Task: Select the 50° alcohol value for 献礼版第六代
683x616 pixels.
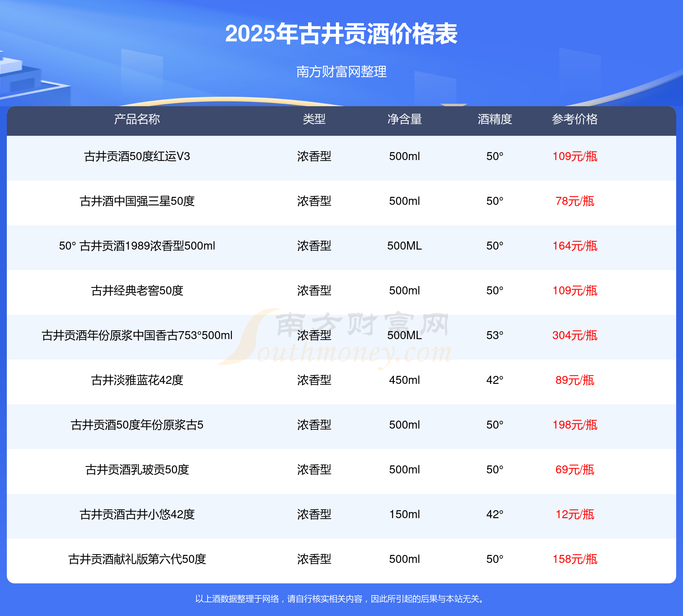Action: point(495,559)
